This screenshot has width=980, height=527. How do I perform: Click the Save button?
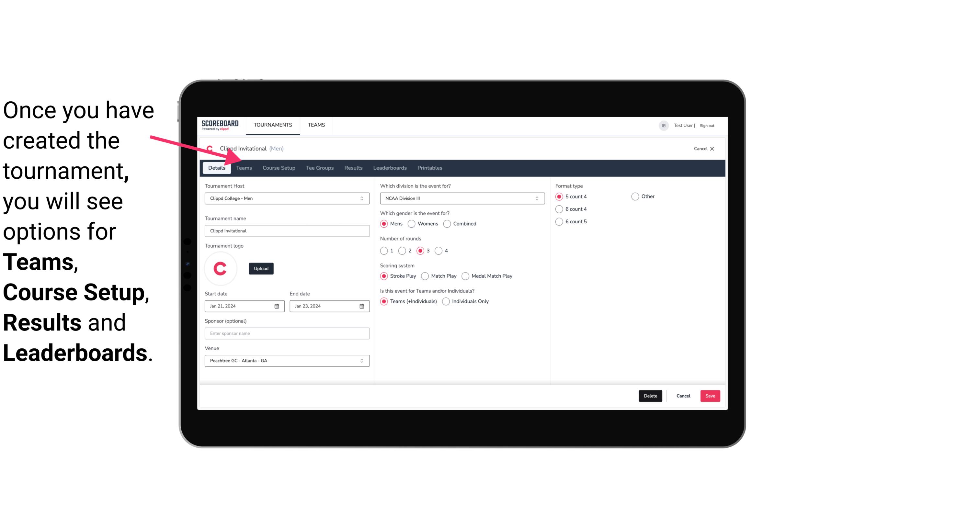tap(709, 396)
